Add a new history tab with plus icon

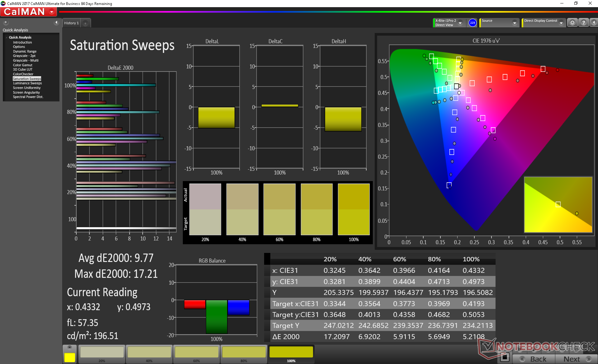pyautogui.click(x=85, y=23)
